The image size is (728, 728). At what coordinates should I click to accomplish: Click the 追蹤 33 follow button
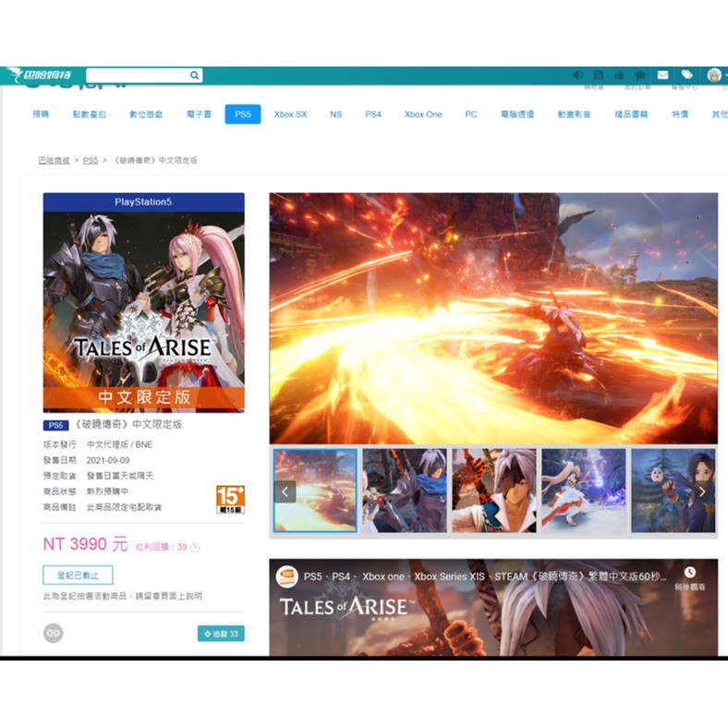[221, 634]
